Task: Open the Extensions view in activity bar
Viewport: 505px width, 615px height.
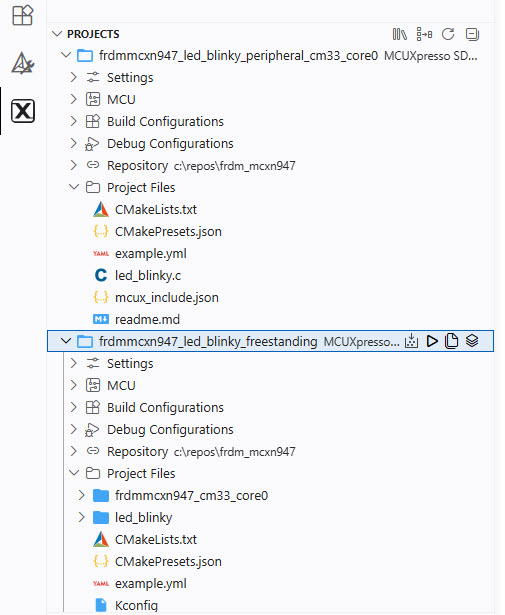Action: point(23,15)
